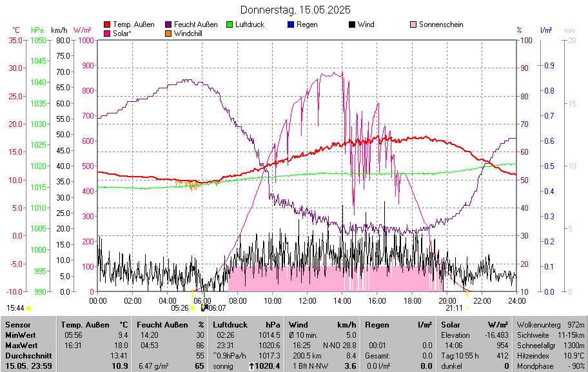Click the black Wind legend swatch
The width and height of the screenshot is (588, 372).
pos(352,24)
